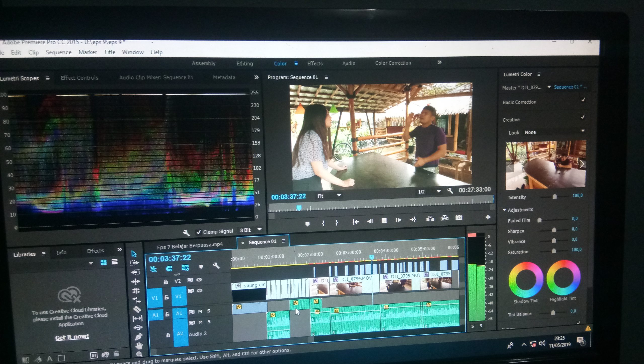Step back one frame
The image size is (644, 364).
[x=370, y=221]
